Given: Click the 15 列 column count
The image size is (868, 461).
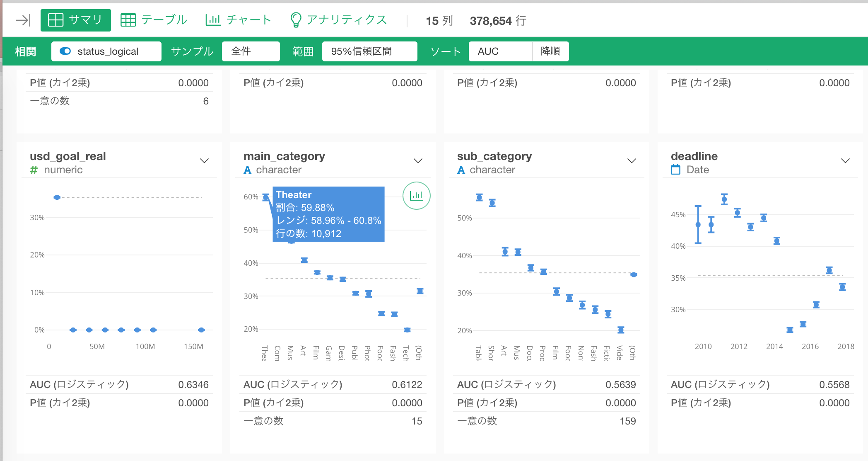Looking at the screenshot, I should (439, 21).
